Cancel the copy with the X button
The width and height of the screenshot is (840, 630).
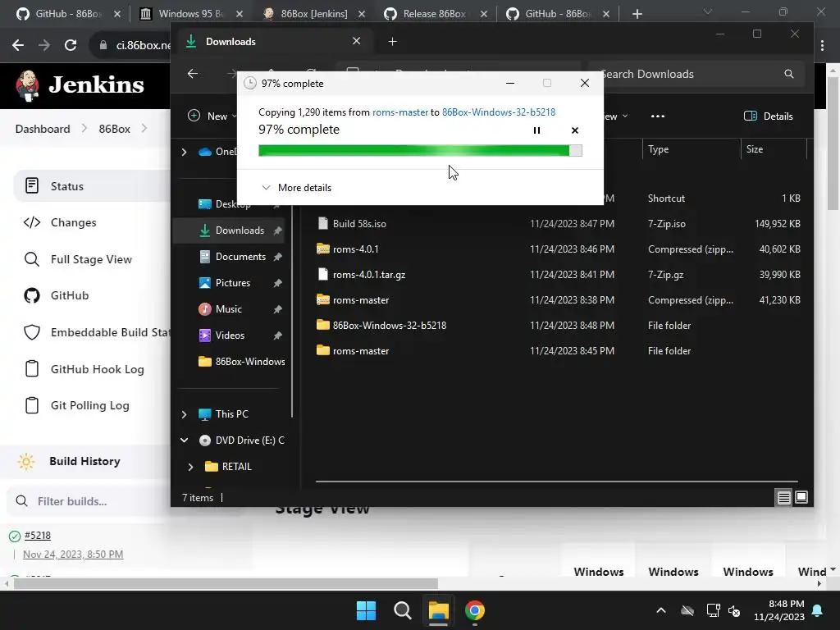(575, 130)
